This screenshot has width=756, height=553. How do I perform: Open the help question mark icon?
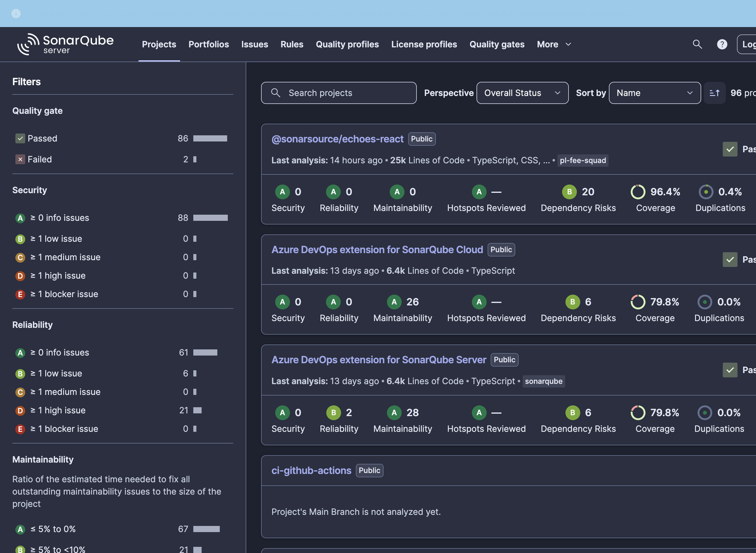coord(722,44)
